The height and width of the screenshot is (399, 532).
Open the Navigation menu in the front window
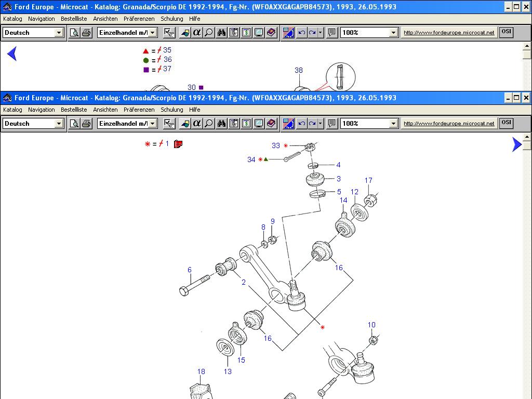click(x=42, y=110)
